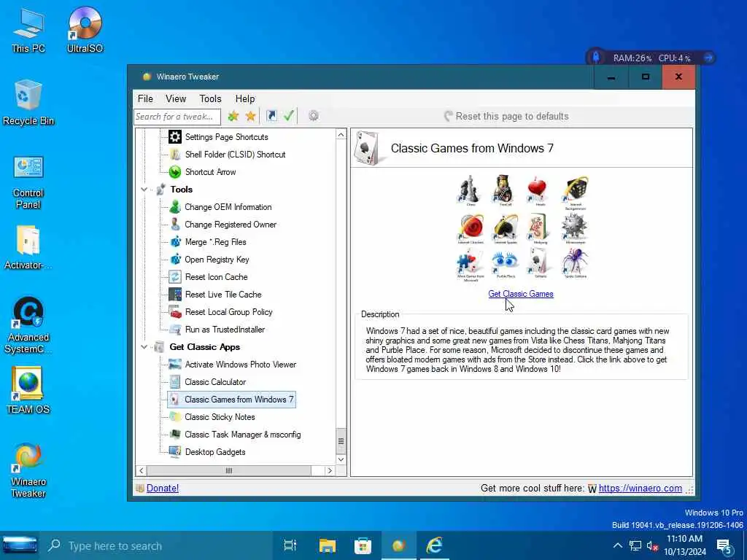
Task: Click the Internet Spades icon
Action: pos(505,227)
